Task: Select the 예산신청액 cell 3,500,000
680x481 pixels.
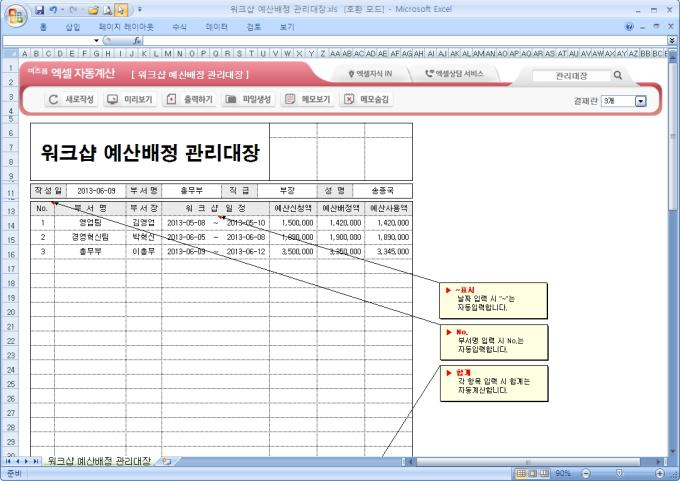Action: click(293, 252)
